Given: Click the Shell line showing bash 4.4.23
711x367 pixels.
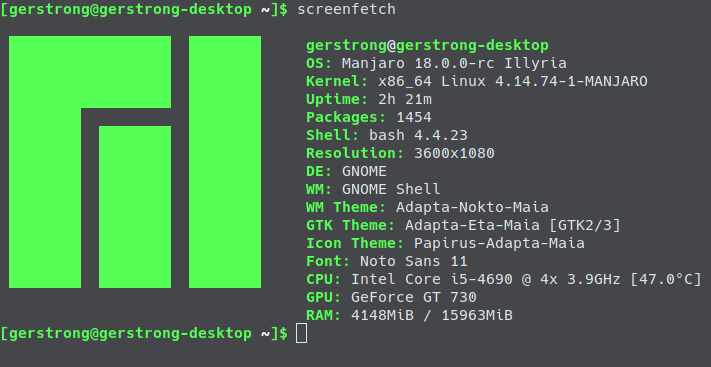Looking at the screenshot, I should coord(387,135).
